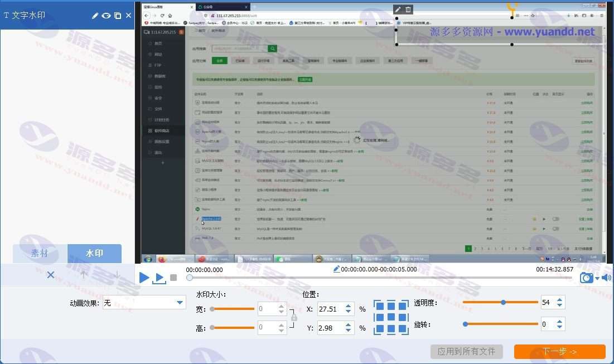Move the watermark layer up with the up arrow

point(84,275)
